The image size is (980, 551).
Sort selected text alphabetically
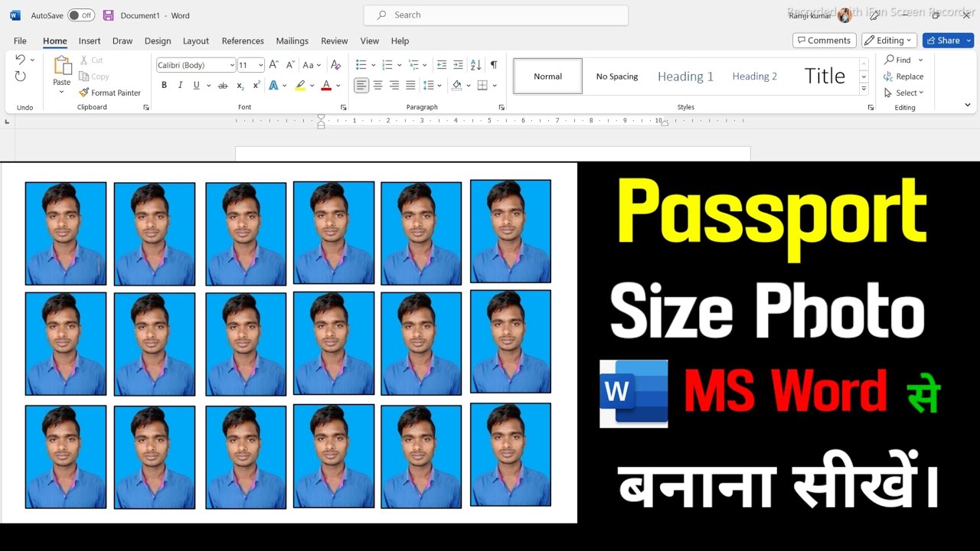click(x=475, y=65)
